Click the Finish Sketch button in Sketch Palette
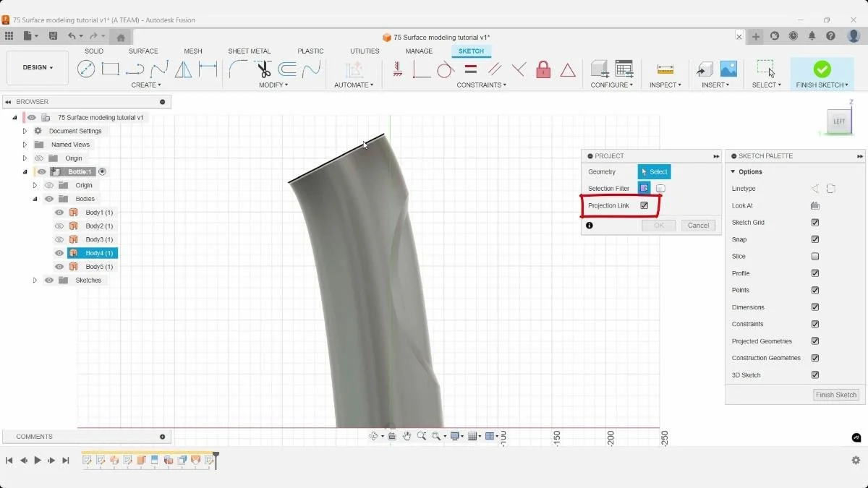 pos(836,395)
